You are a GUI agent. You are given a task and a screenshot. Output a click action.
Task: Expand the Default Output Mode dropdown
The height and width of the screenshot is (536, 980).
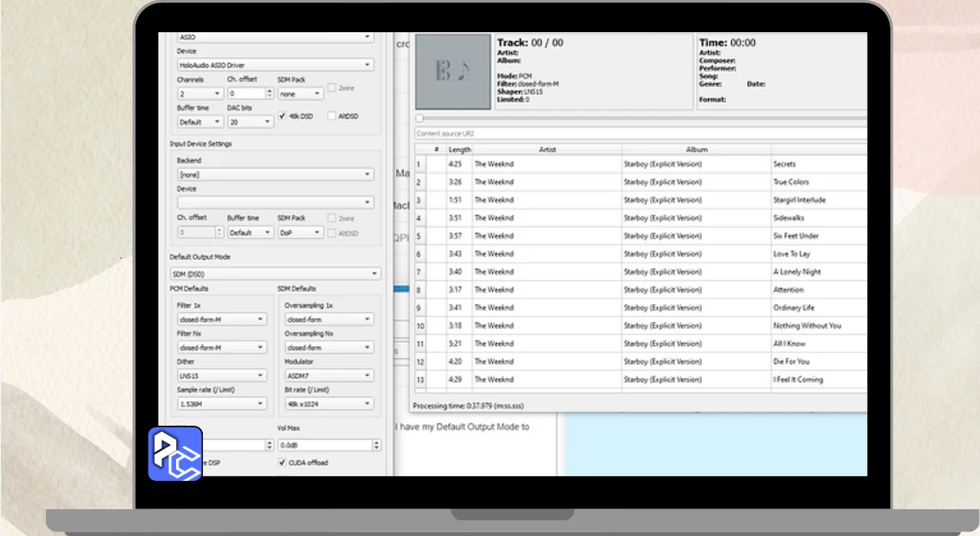(275, 273)
